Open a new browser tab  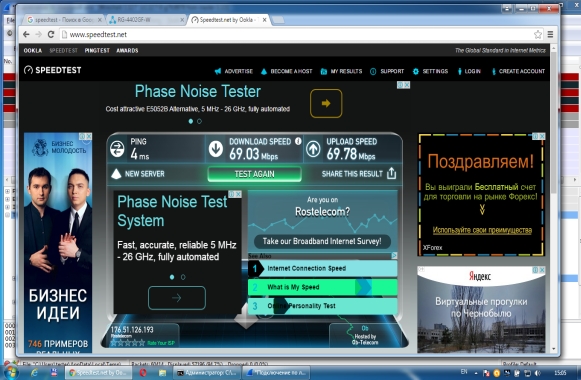[278, 20]
